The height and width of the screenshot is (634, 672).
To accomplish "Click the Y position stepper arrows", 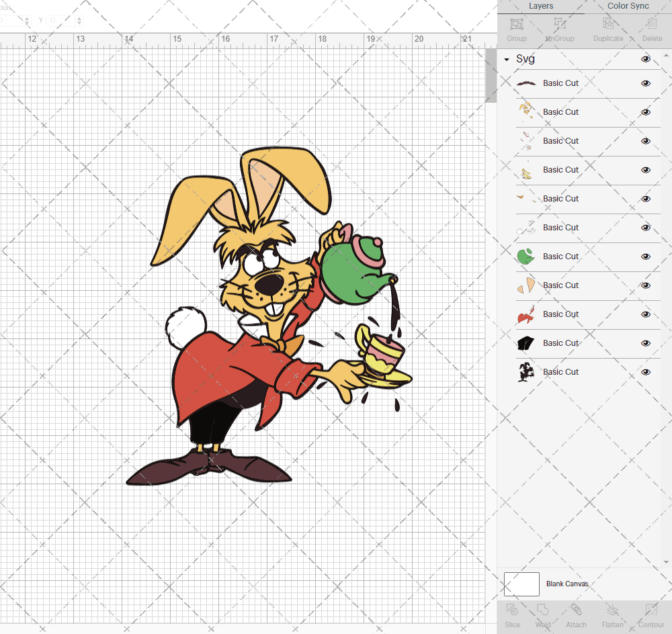I will tap(79, 20).
